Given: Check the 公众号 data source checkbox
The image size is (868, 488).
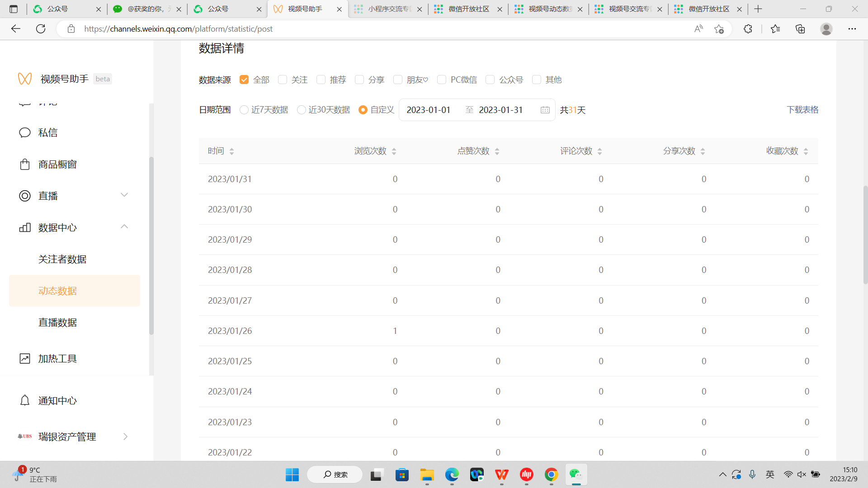Looking at the screenshot, I should [x=490, y=80].
